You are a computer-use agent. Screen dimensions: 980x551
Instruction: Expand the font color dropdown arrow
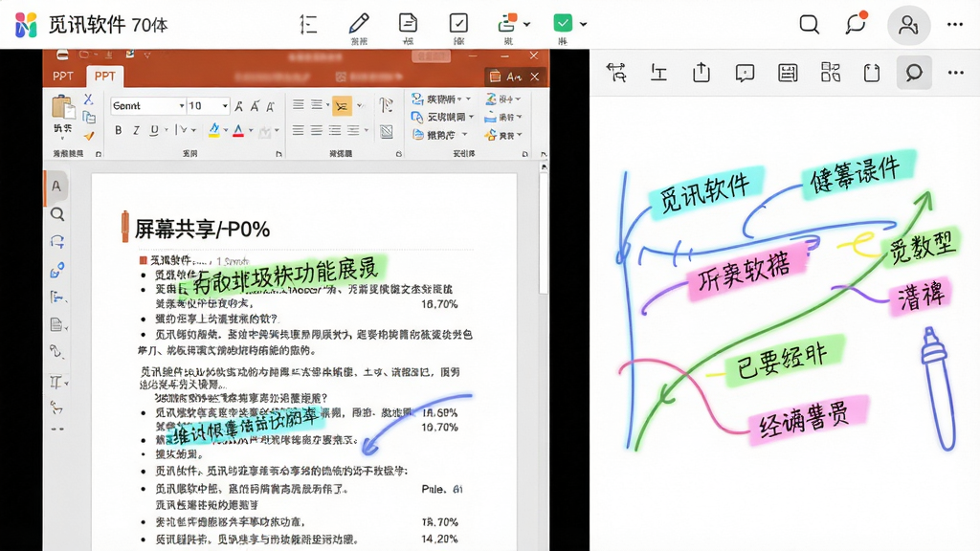(x=251, y=130)
